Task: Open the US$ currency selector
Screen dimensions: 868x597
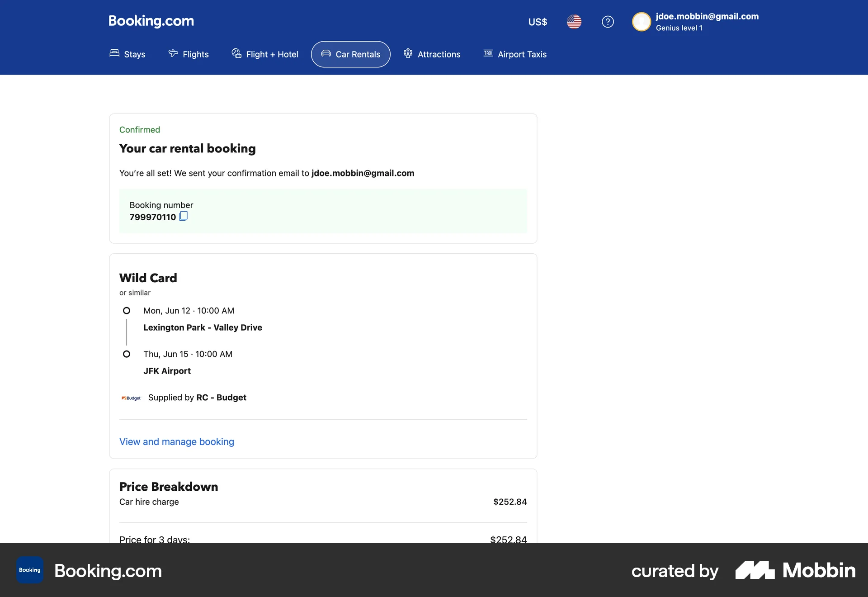Action: point(537,22)
